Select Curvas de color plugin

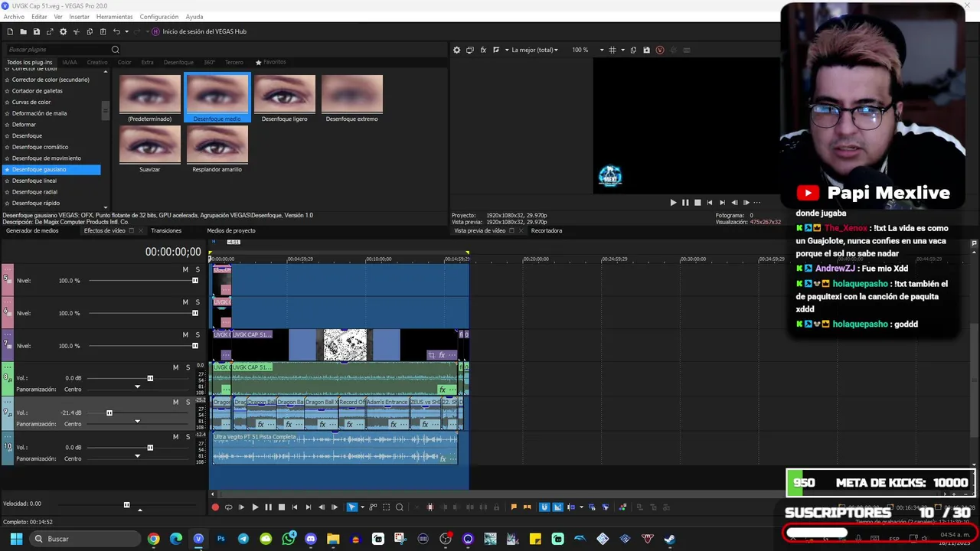pos(31,102)
